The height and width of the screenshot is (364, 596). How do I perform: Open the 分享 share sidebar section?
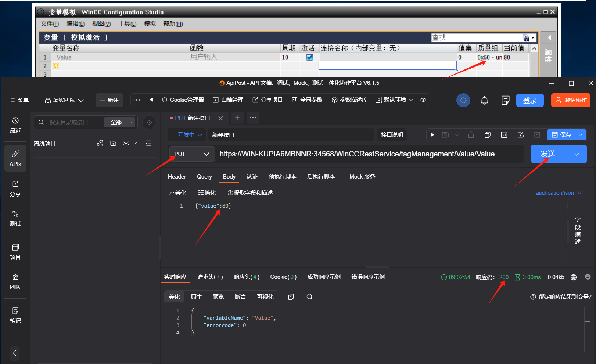point(15,189)
